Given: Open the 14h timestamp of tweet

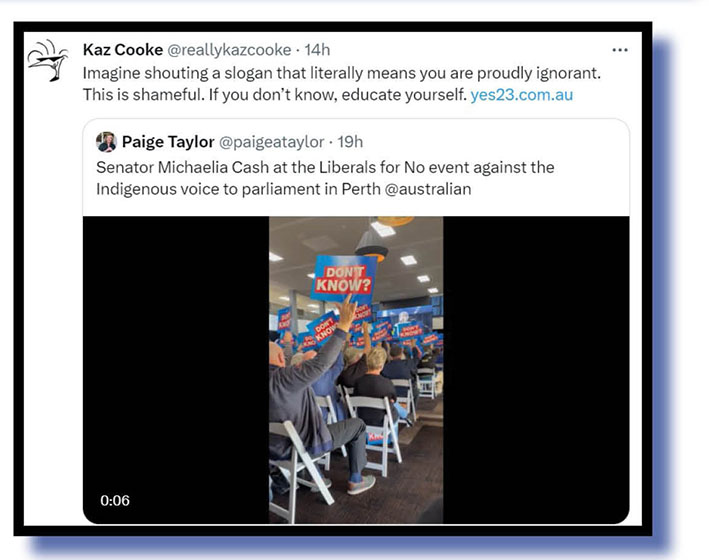Looking at the screenshot, I should [317, 50].
